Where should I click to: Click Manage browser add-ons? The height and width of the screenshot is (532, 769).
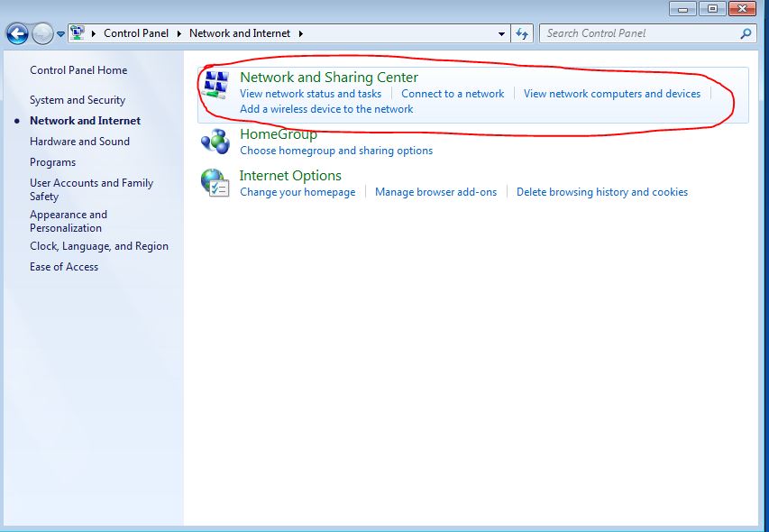pyautogui.click(x=436, y=192)
